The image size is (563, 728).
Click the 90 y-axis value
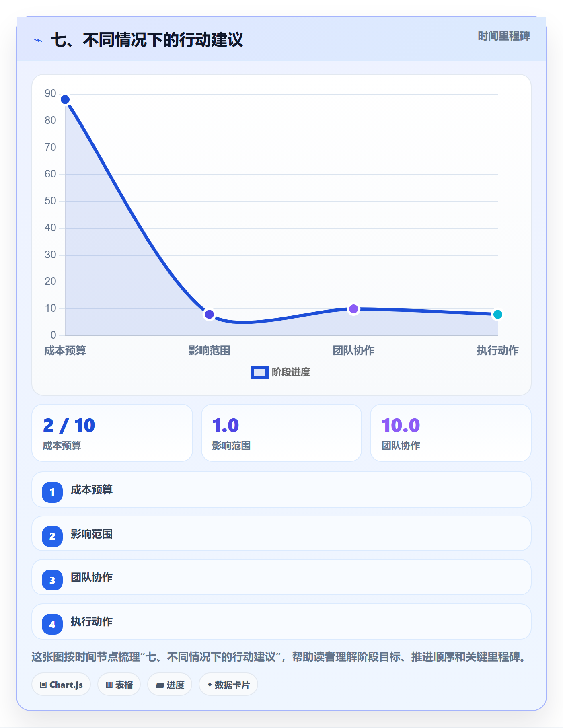point(50,94)
